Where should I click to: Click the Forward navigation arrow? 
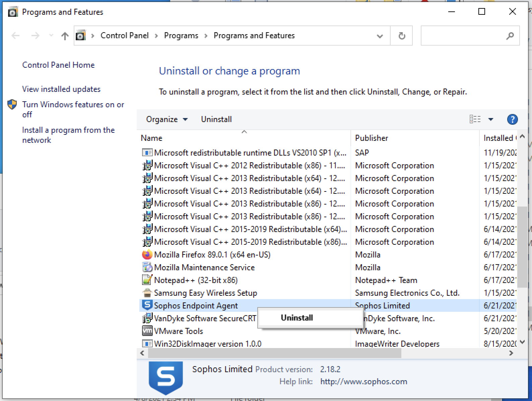pos(35,36)
